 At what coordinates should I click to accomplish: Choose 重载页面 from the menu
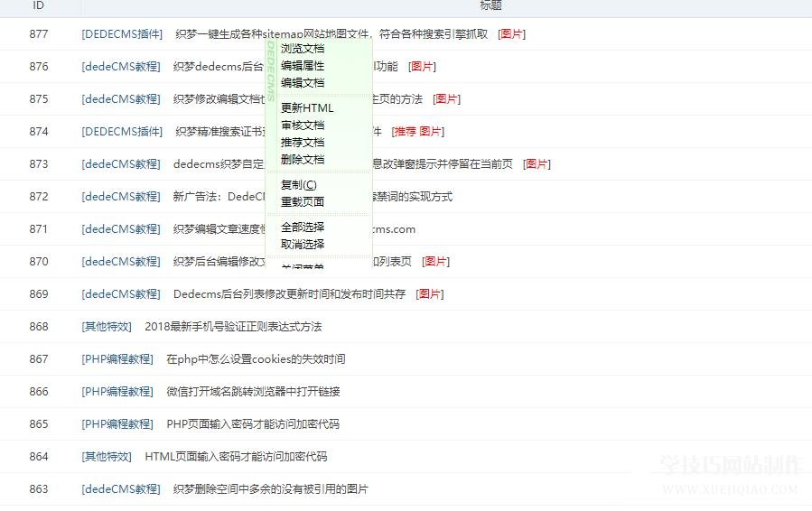click(x=303, y=202)
